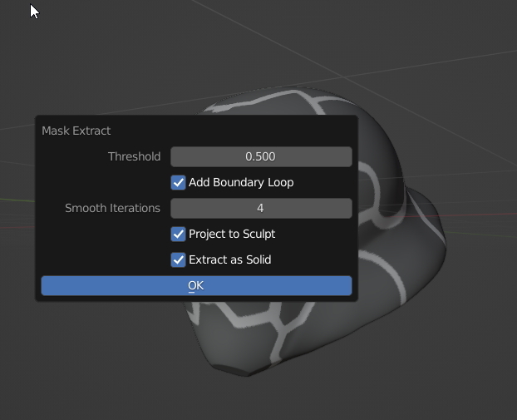
Task: Click the Smooth Iterations value field
Action: tap(261, 208)
